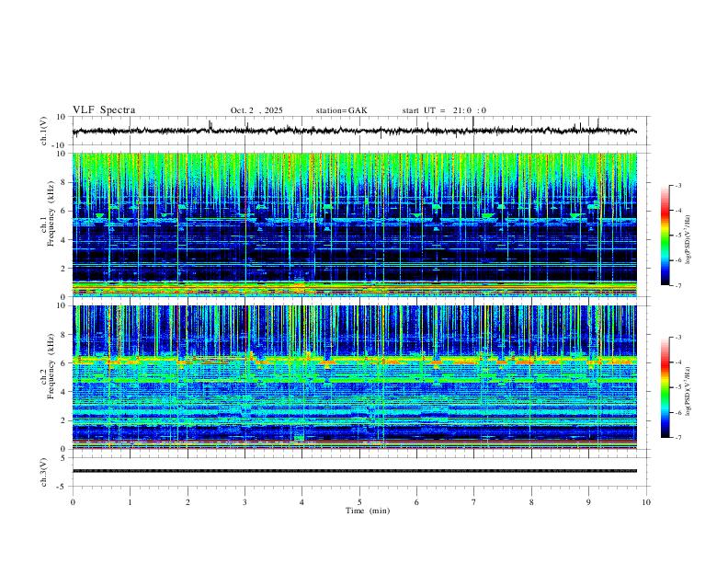Click the "VLF Spectra" plot title
The height and width of the screenshot is (563, 728).
104,110
